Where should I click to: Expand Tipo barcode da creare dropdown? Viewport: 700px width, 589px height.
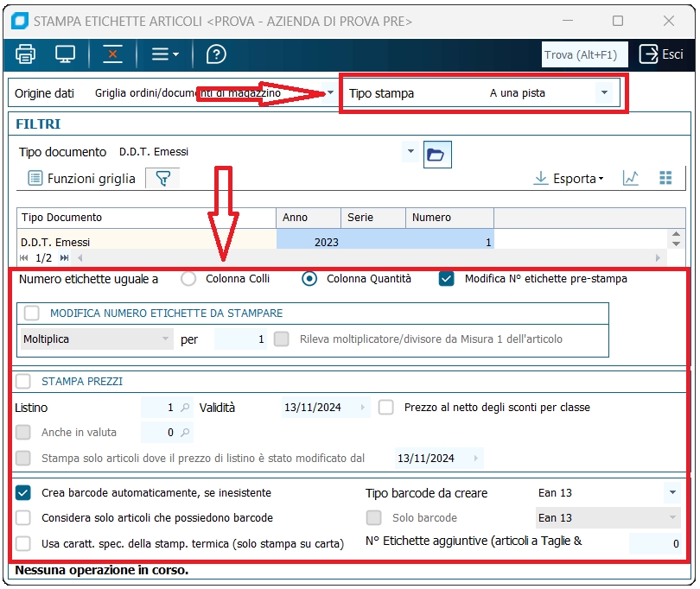coord(672,493)
